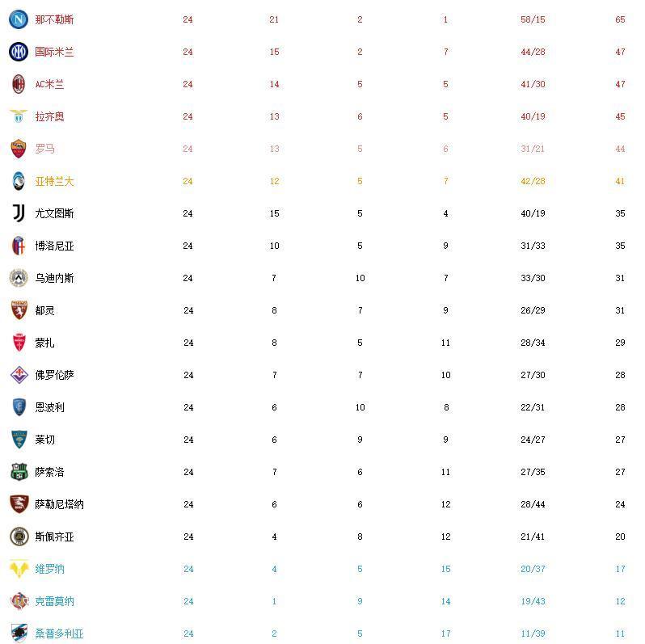Click the Atalanta club logo

tap(19, 181)
